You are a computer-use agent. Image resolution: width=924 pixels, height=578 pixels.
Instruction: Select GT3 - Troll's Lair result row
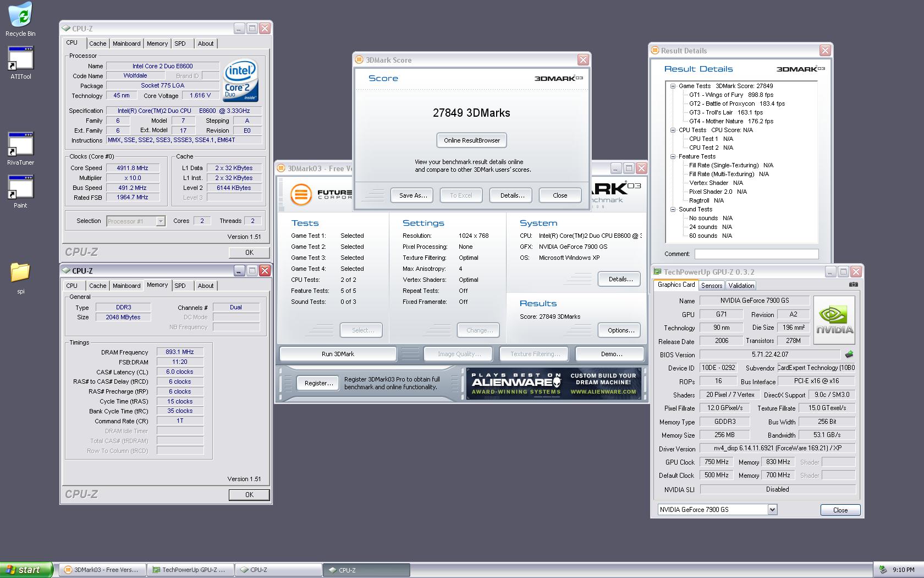point(726,112)
